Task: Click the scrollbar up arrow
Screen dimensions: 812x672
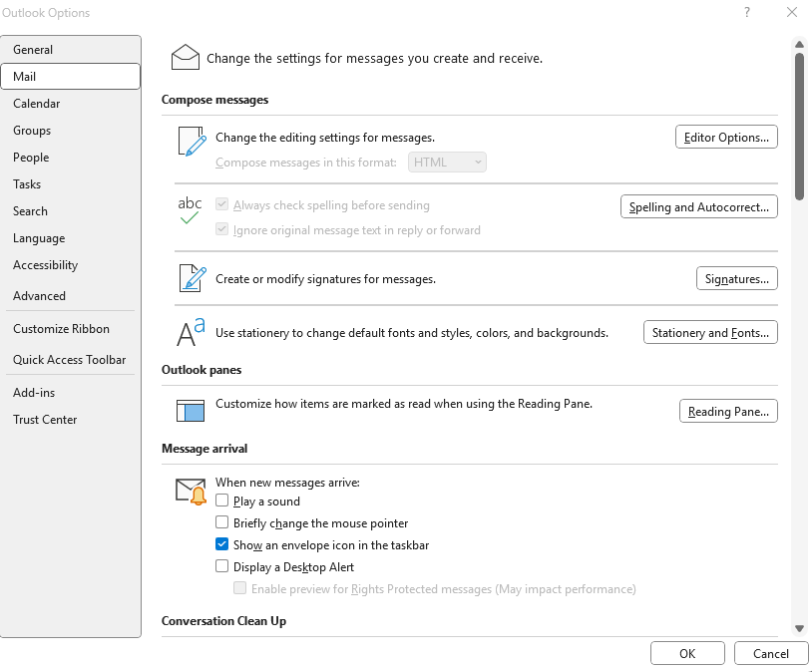Action: (799, 45)
